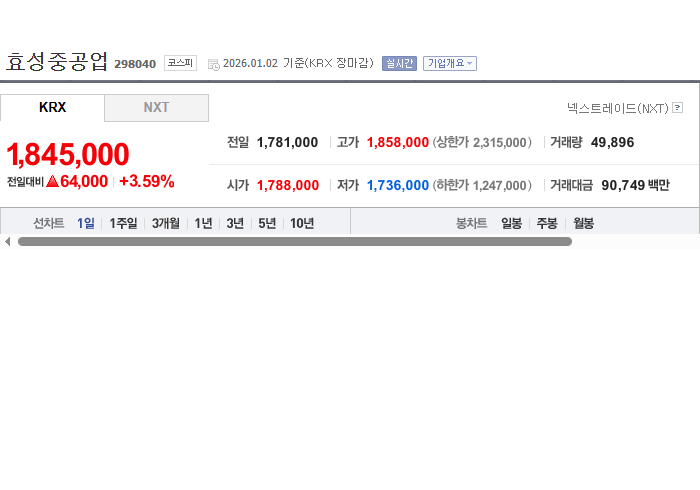
Task: Switch to the NXT tab
Action: tap(156, 108)
